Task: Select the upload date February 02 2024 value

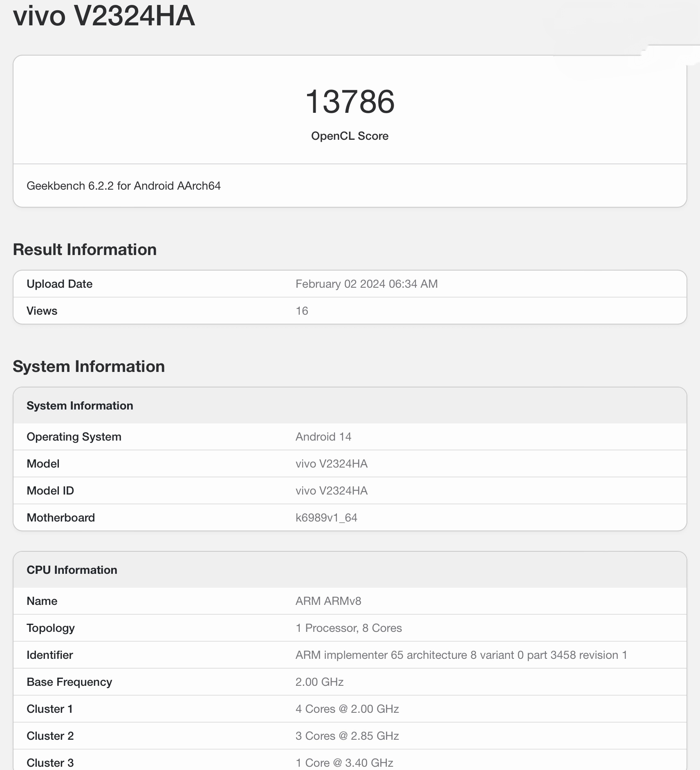Action: (x=366, y=284)
